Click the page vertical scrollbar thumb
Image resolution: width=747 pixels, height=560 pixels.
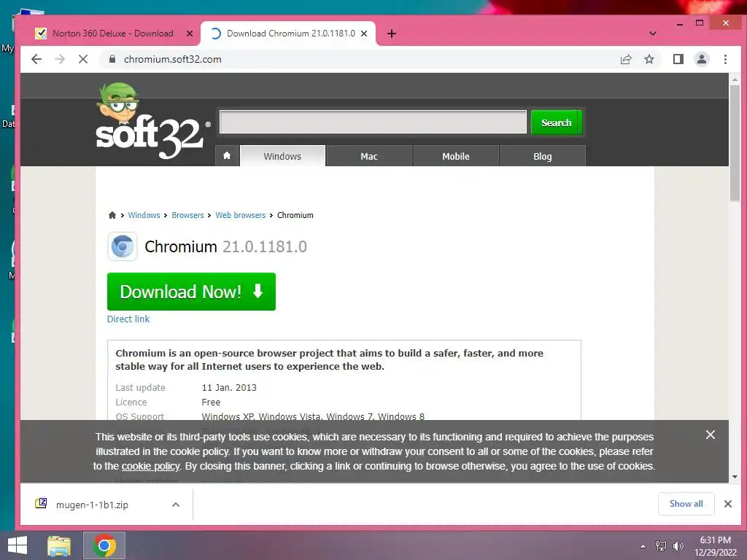[x=735, y=143]
